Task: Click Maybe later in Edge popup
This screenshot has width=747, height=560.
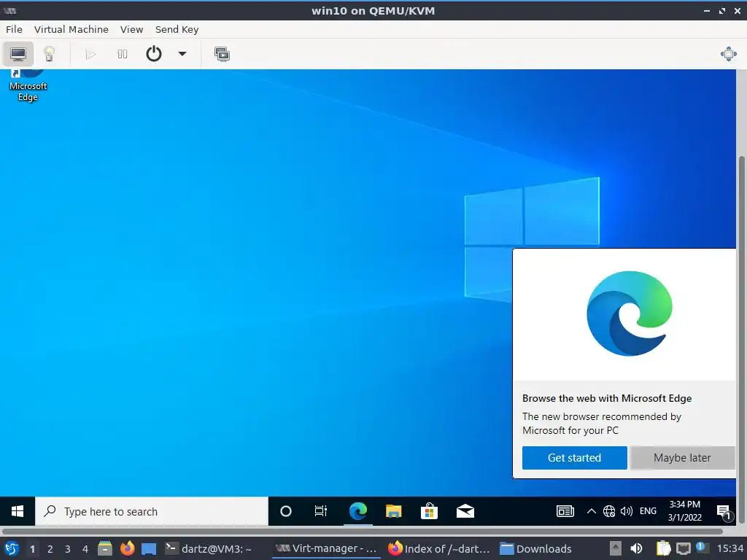Action: click(682, 458)
